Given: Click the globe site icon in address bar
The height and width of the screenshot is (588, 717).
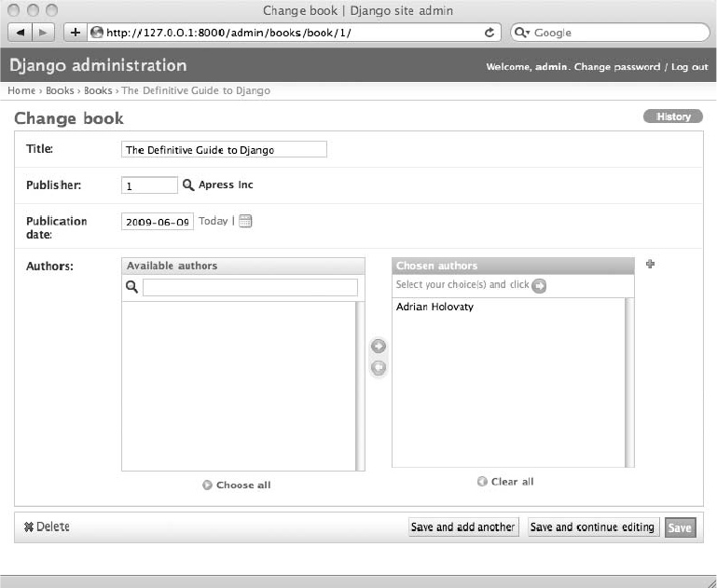Looking at the screenshot, I should pyautogui.click(x=96, y=33).
